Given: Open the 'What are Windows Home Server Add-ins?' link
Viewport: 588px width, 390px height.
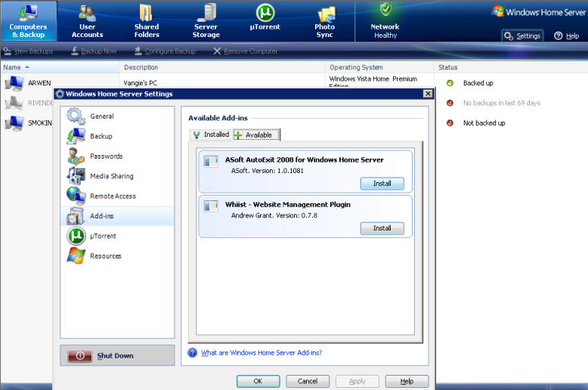Looking at the screenshot, I should (x=262, y=352).
